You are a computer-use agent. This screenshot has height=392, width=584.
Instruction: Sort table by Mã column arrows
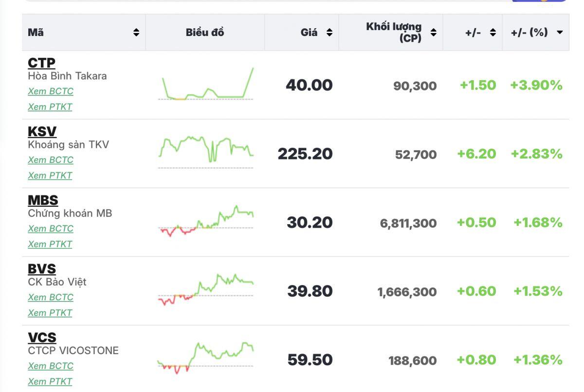136,33
